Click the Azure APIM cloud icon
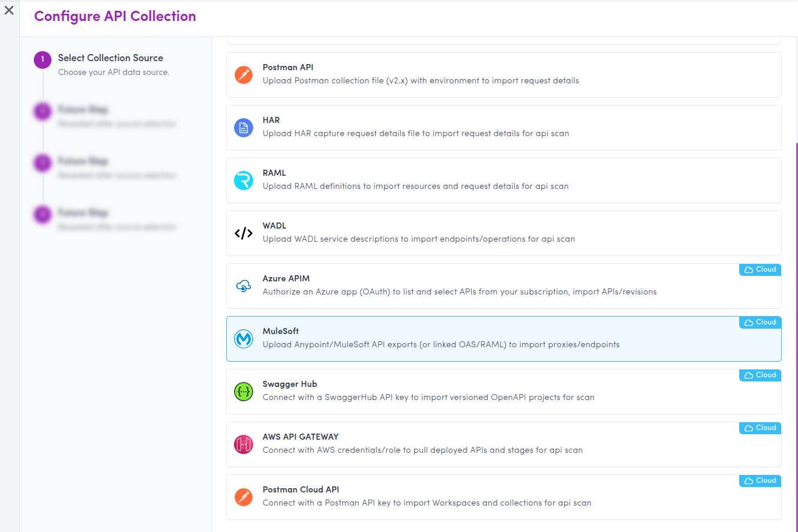Screen dimensions: 798x532 (243, 286)
